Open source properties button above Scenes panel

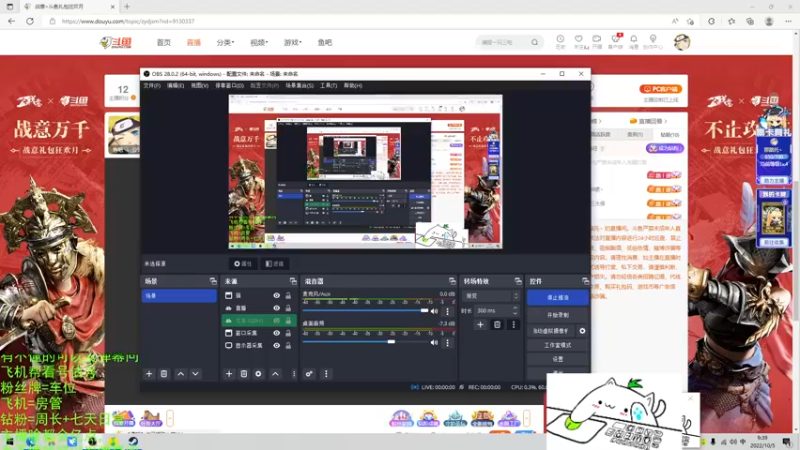click(243, 264)
